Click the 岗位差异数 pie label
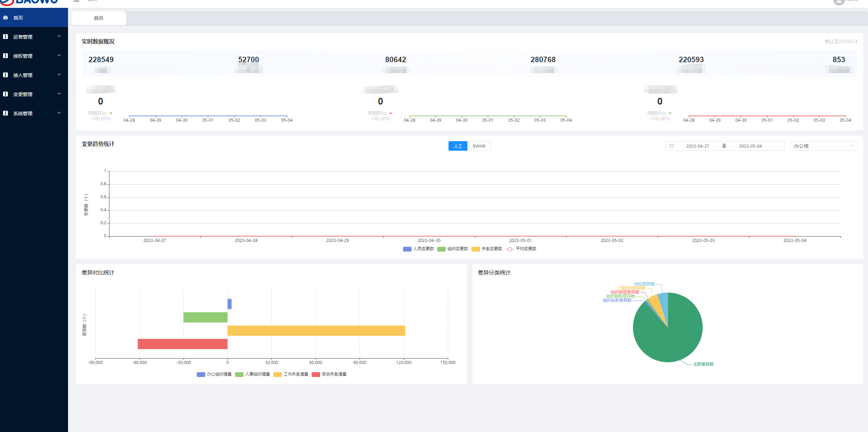Viewport: 868px width, 432px height. [644, 284]
